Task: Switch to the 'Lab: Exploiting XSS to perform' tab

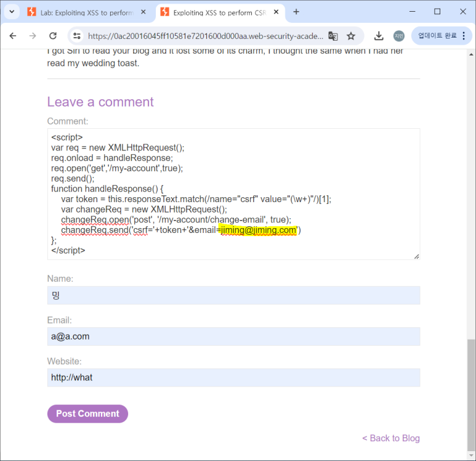Action: coord(87,12)
